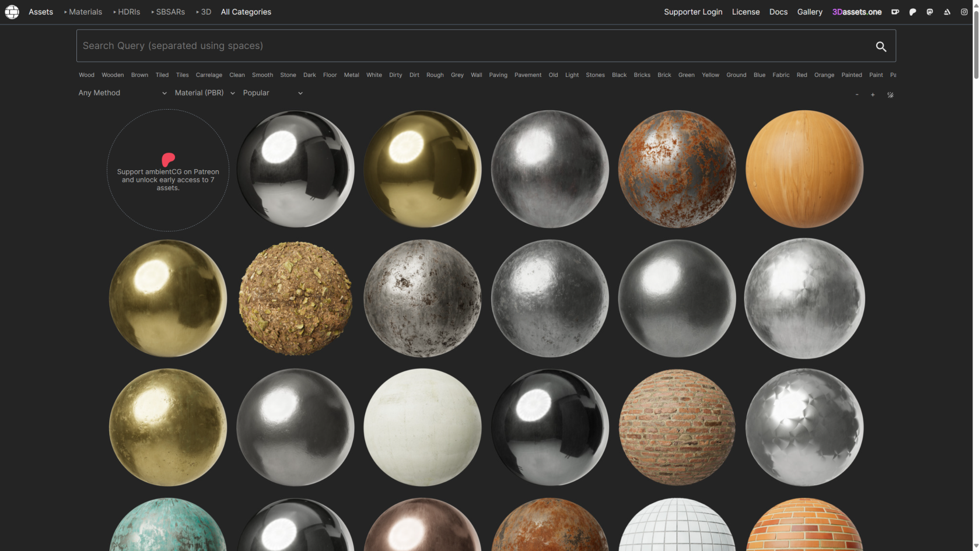Filter by the Metal tag

tap(351, 75)
